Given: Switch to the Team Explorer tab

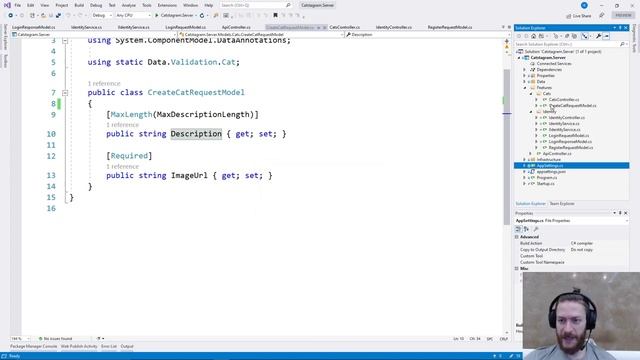Looking at the screenshot, I should click(x=562, y=204).
